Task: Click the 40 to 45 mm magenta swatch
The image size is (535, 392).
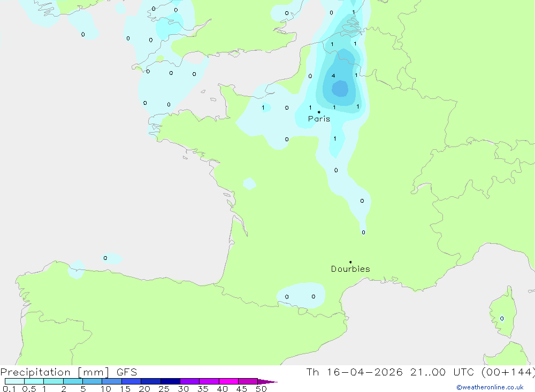Action: pos(228,381)
